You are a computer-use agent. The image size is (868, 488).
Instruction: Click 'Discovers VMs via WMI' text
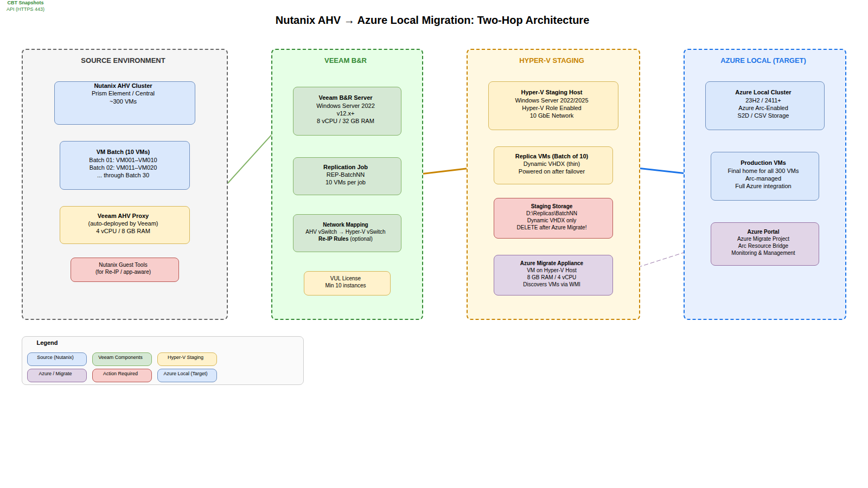[552, 284]
